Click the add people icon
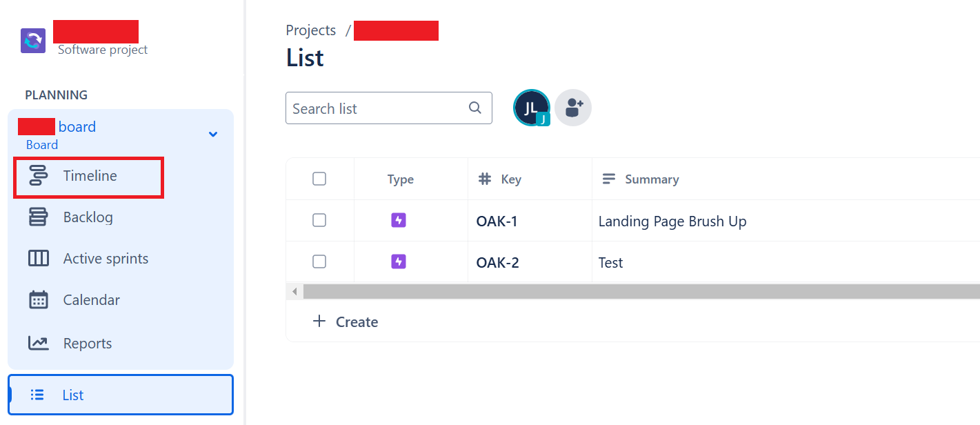The width and height of the screenshot is (980, 425). [573, 108]
